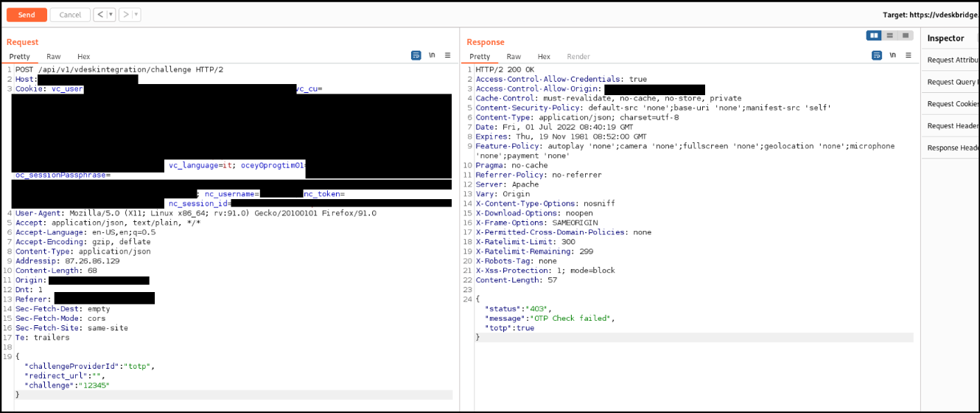Send the request with the orange Send button
Viewport: 980px width, 413px height.
(x=27, y=15)
